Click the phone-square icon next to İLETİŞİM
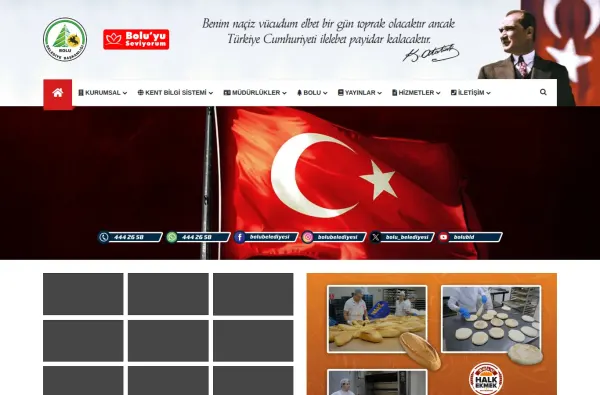 [453, 93]
